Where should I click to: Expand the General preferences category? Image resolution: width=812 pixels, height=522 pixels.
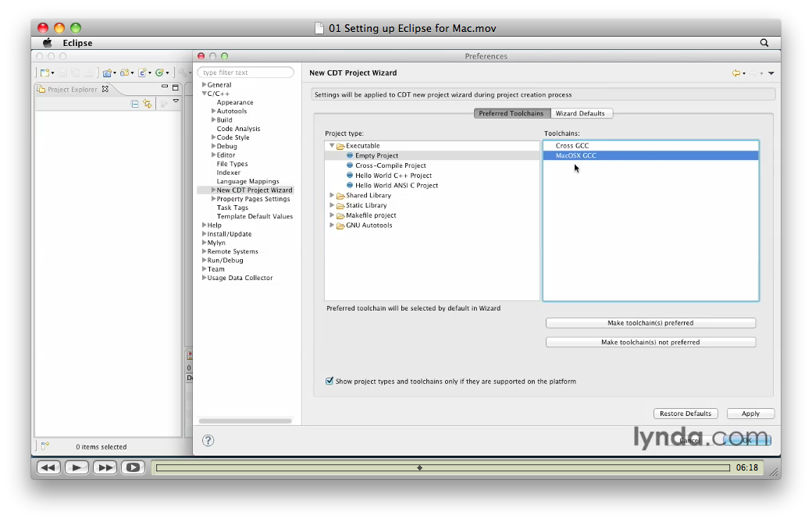[x=204, y=84]
